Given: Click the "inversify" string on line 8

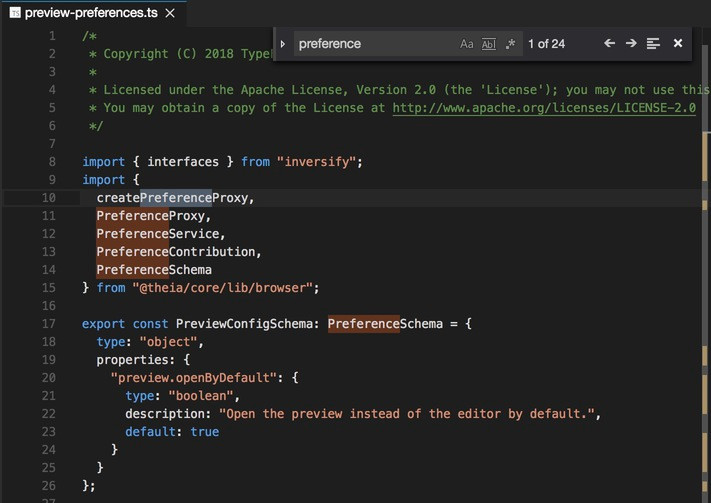Looking at the screenshot, I should 316,162.
